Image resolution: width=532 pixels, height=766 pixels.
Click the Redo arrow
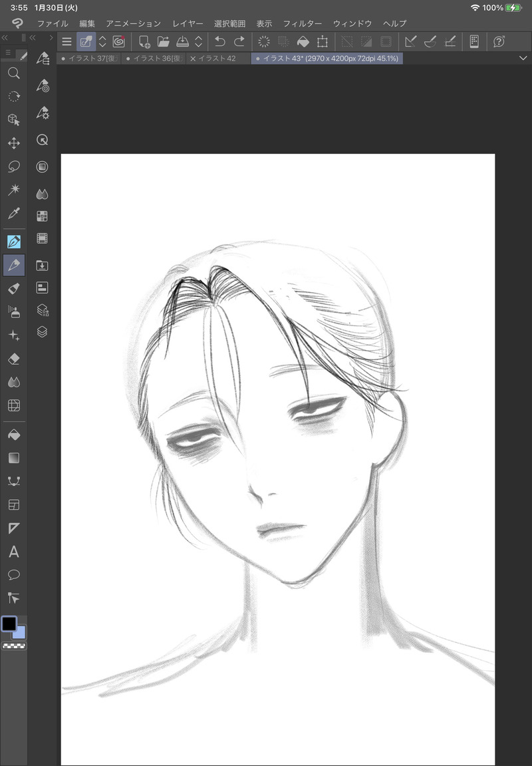point(239,41)
